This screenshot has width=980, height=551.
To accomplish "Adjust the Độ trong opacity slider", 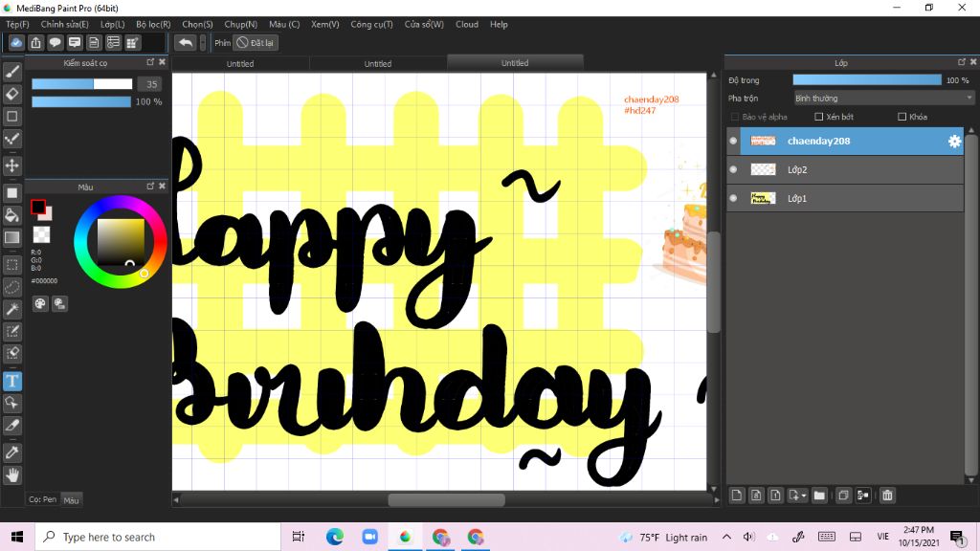I will pyautogui.click(x=867, y=80).
